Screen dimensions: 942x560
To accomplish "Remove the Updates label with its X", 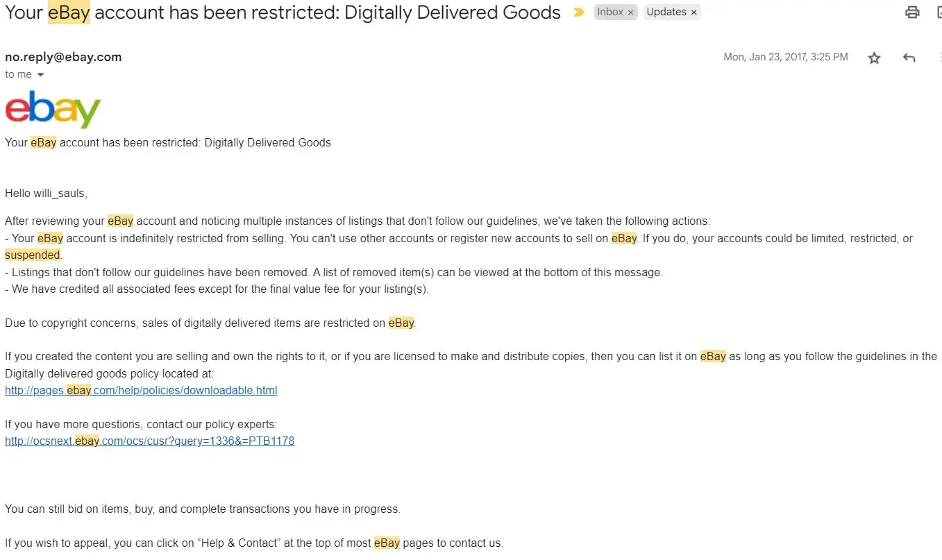I will (693, 12).
